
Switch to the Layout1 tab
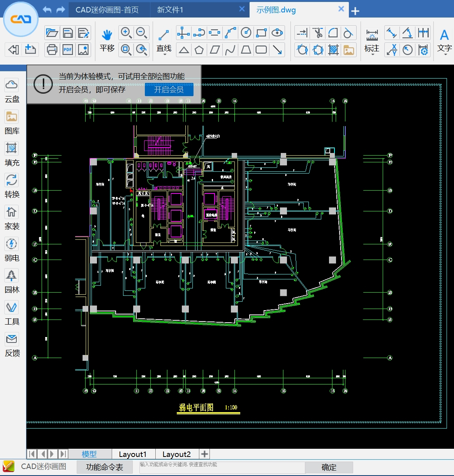(x=132, y=454)
